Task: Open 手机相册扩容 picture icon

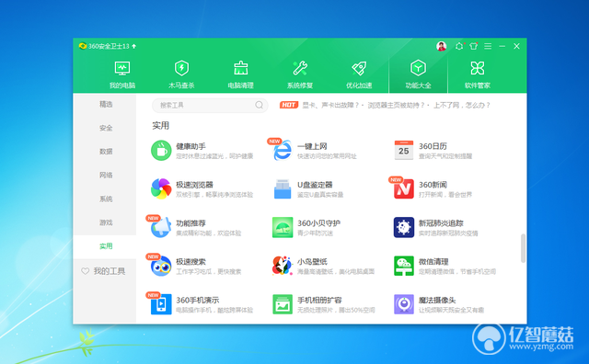Action: click(283, 304)
